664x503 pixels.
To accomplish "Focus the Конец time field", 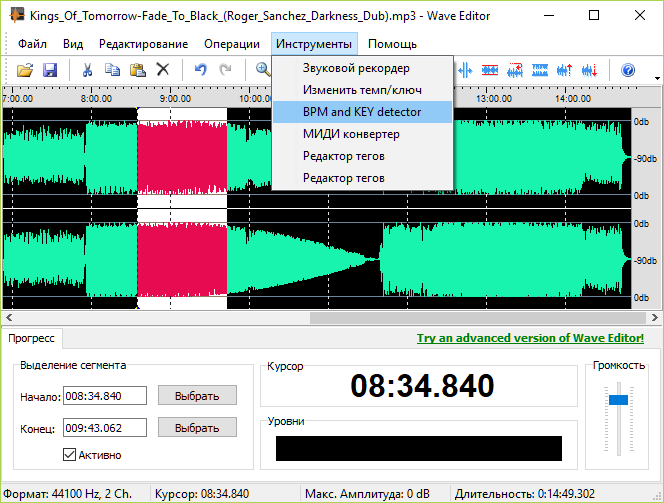I will [105, 428].
